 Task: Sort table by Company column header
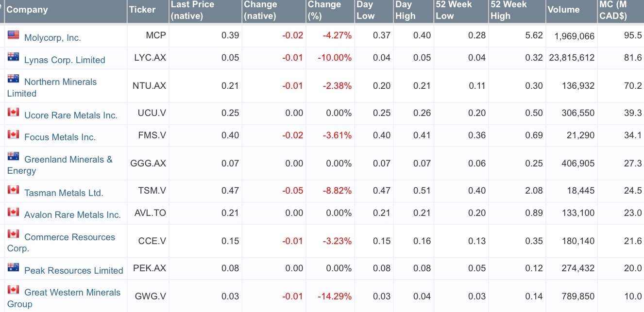[x=27, y=10]
